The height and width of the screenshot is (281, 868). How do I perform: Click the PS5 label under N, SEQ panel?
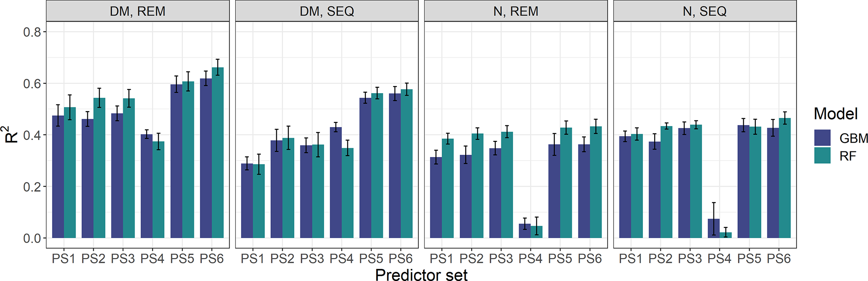749,259
